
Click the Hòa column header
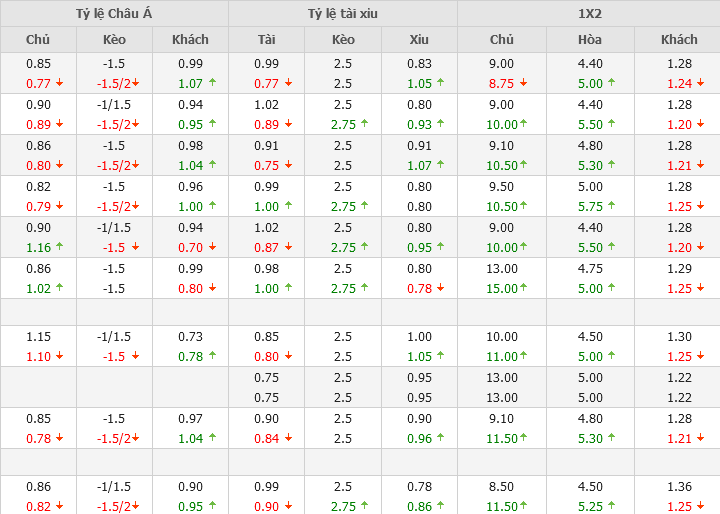(x=590, y=40)
